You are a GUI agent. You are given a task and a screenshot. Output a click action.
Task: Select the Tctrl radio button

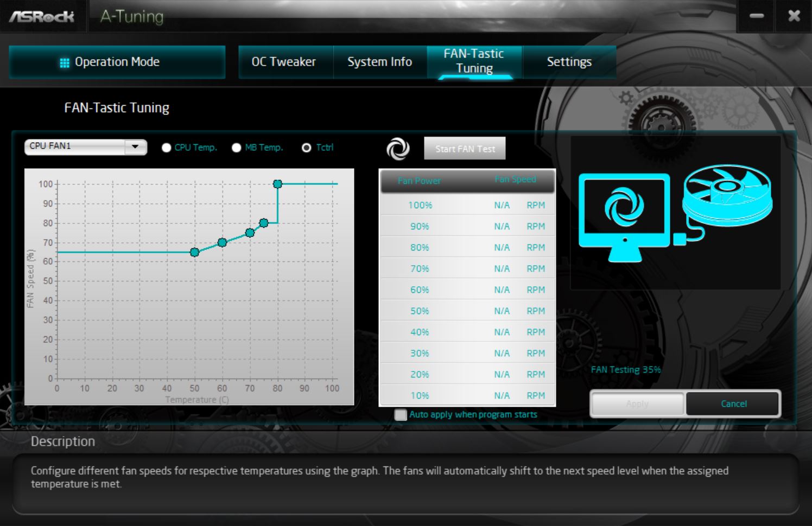coord(306,147)
